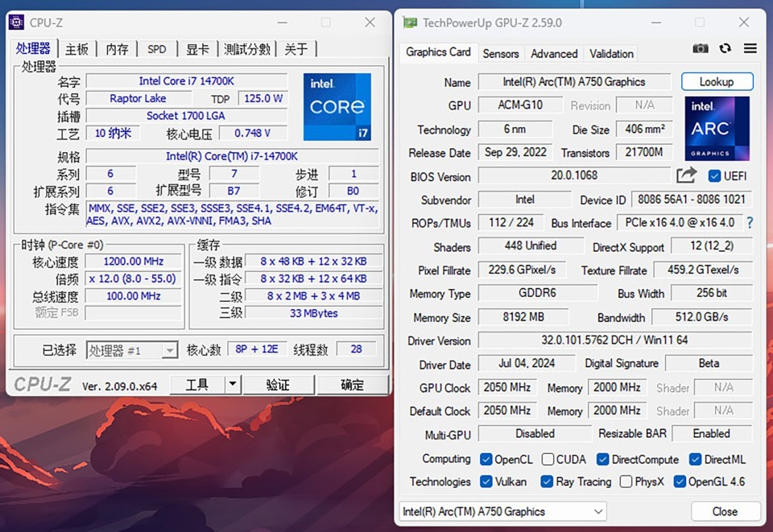Viewport: 773px width, 532px height.
Task: Open the GPU-Z hamburger menu
Action: [750, 48]
